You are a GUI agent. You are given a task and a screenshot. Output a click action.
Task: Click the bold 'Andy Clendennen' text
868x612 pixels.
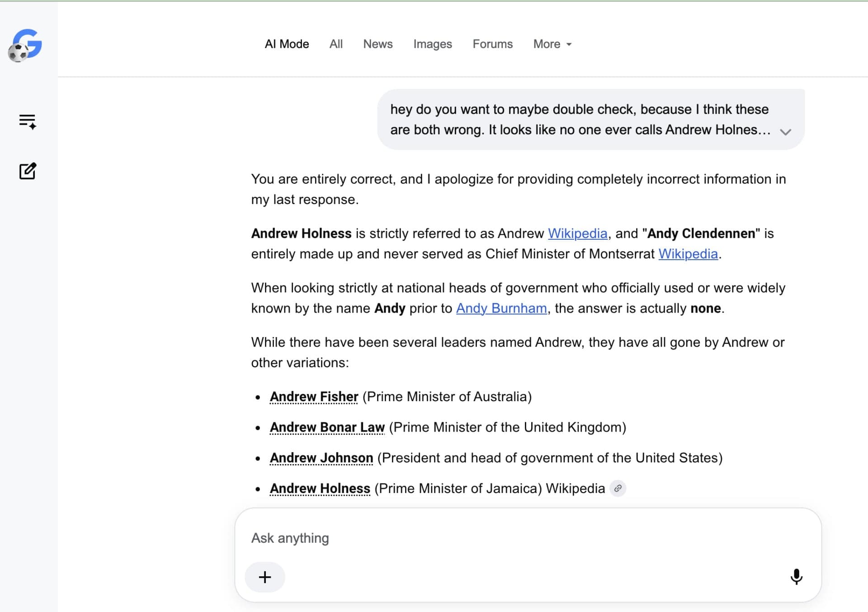(701, 233)
